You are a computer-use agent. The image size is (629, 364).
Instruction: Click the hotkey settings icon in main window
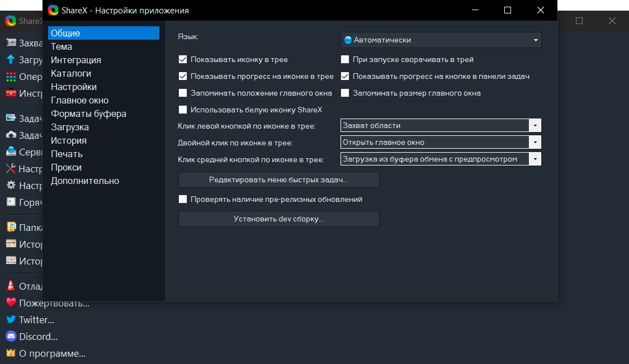pyautogui.click(x=11, y=202)
